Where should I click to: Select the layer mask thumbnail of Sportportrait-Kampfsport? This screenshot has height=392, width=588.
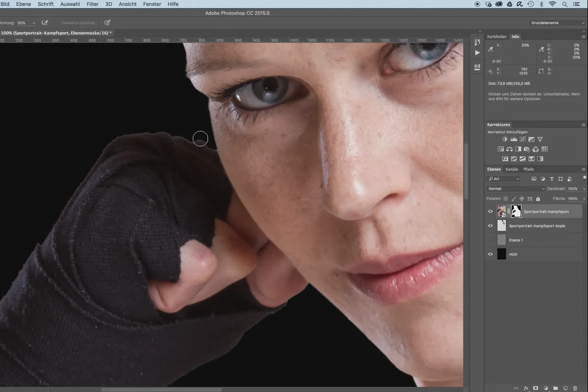click(x=516, y=212)
